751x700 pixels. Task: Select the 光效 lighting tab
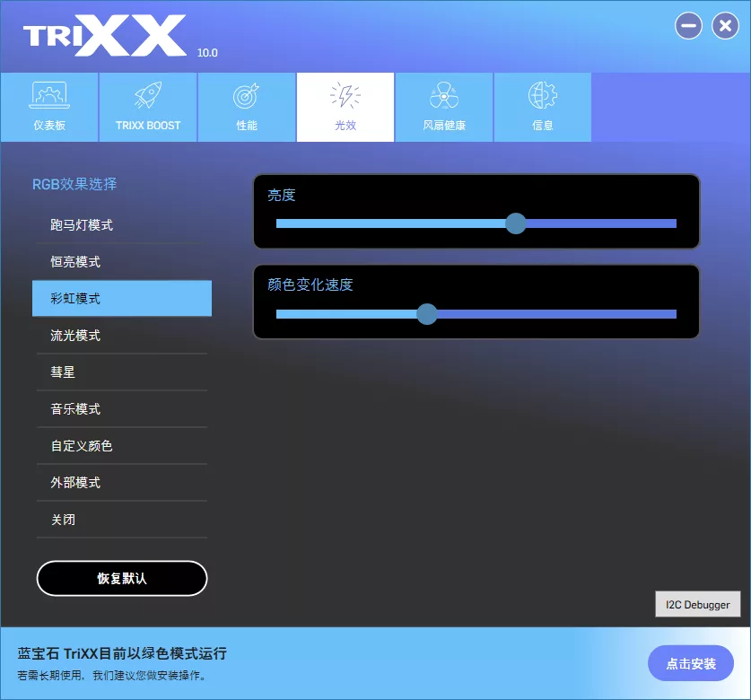345,108
